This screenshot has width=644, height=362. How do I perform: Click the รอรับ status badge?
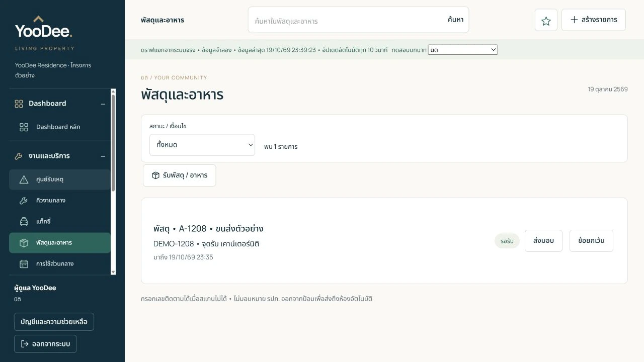tap(507, 241)
